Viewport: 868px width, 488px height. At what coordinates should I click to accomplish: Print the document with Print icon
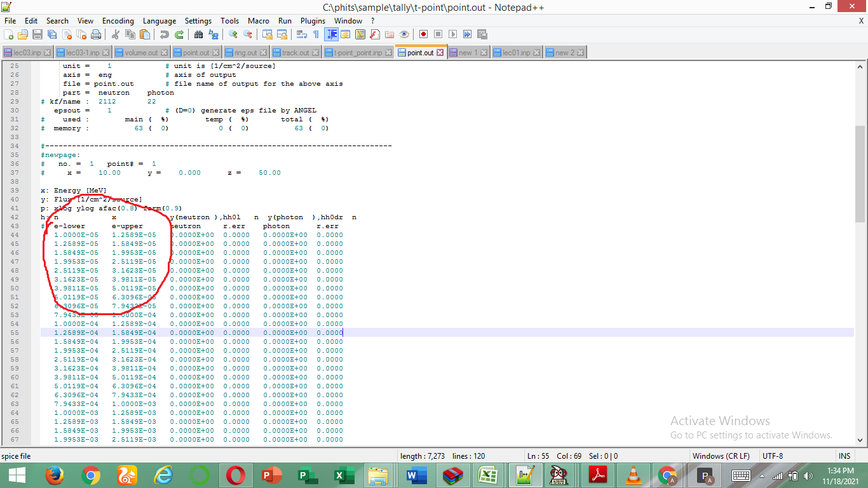96,34
